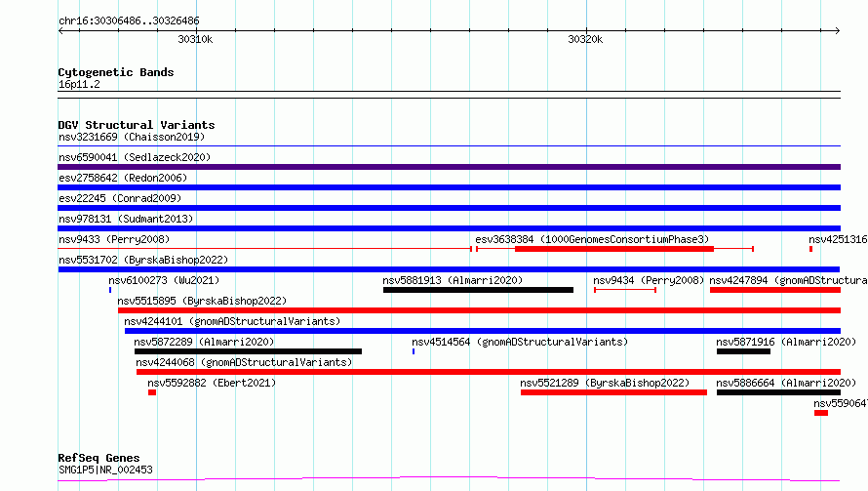Click the chr16:30306486..30326486 coordinate label
Viewport: 868px width, 491px height.
pos(129,21)
